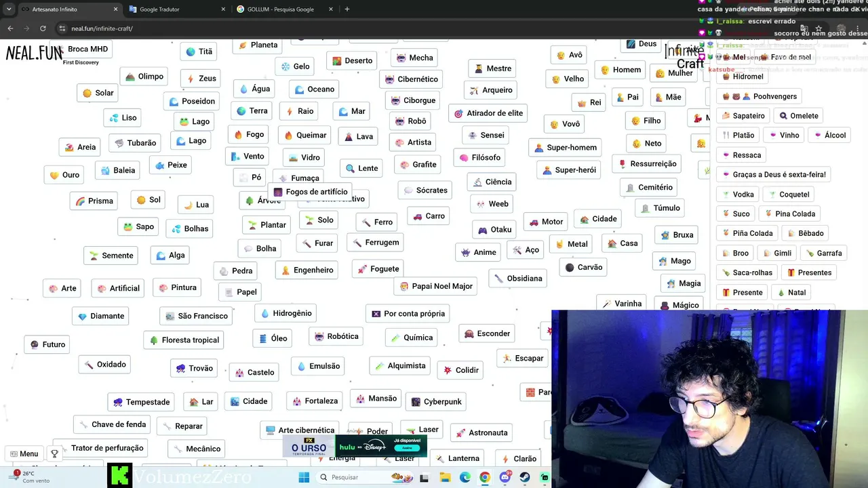868x488 pixels.
Task: Select the Alquimista element
Action: coord(400,366)
